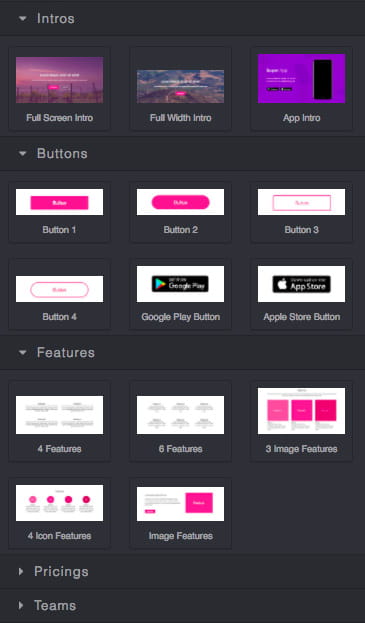Screen dimensions: 365x623
Task: Collapse the Buttons section arrow
Action: tap(23, 153)
